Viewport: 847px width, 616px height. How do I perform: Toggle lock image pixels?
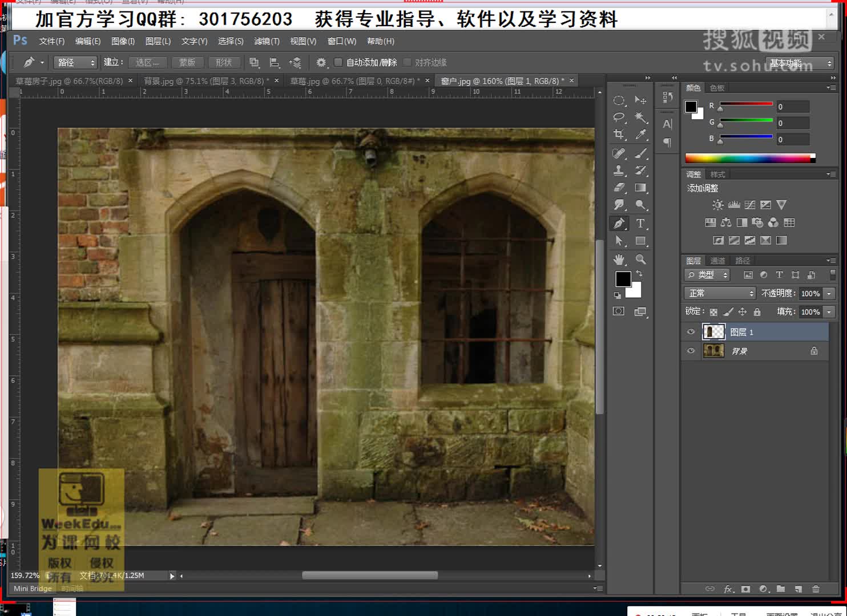tap(728, 312)
